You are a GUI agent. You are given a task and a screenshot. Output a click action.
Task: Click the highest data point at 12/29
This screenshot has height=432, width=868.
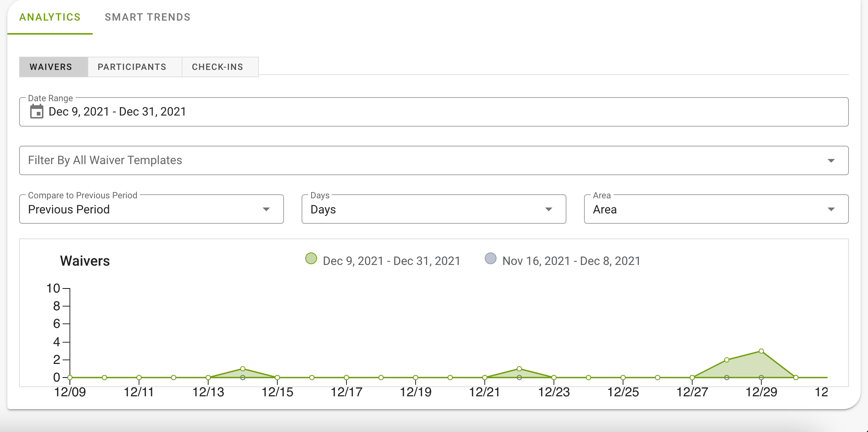pyautogui.click(x=761, y=351)
